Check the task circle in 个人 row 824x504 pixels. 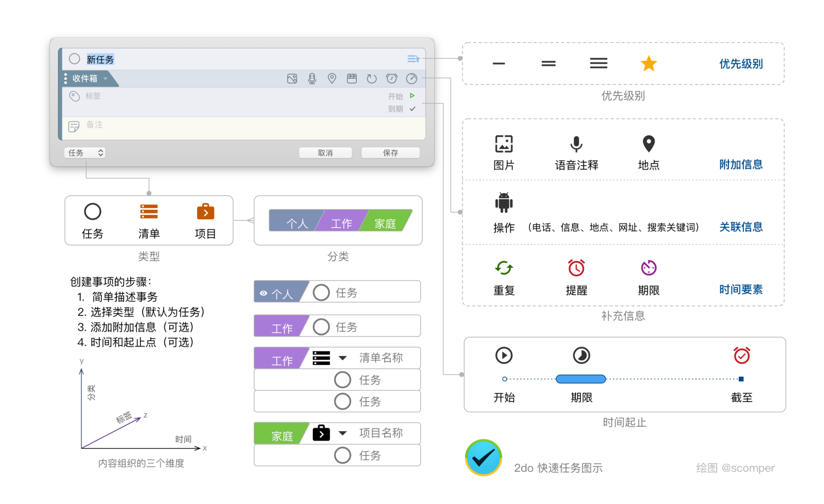click(321, 292)
